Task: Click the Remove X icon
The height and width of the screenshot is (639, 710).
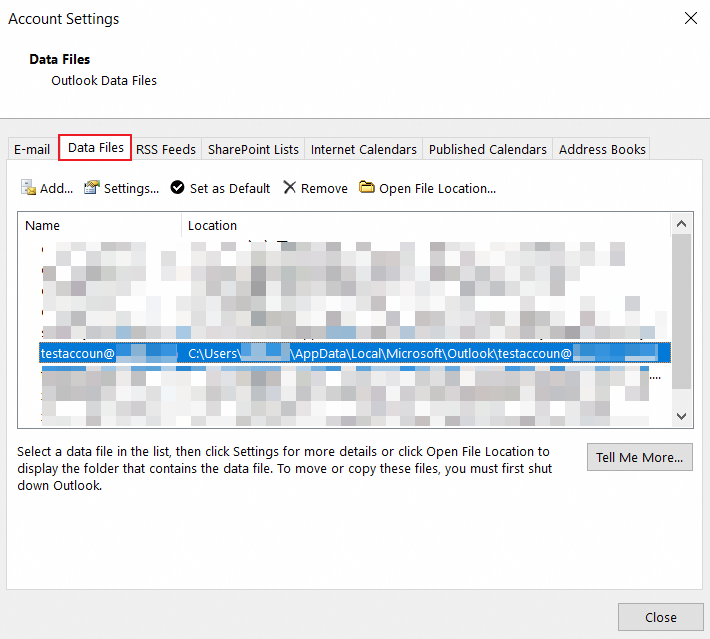Action: coord(289,187)
